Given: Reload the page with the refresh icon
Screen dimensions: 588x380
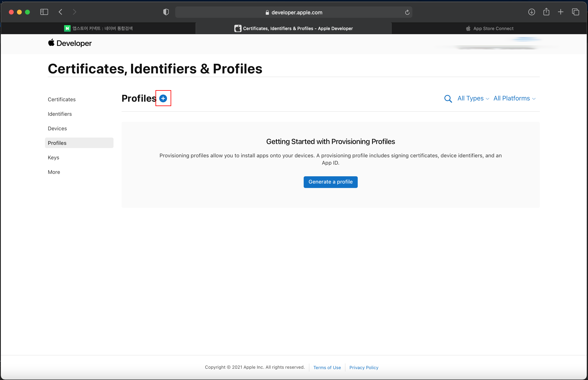Looking at the screenshot, I should point(407,12).
